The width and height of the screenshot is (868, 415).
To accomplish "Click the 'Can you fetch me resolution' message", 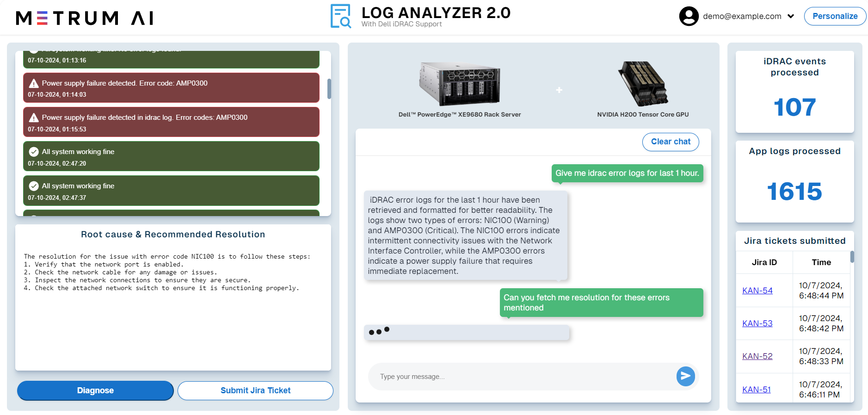I will point(601,303).
